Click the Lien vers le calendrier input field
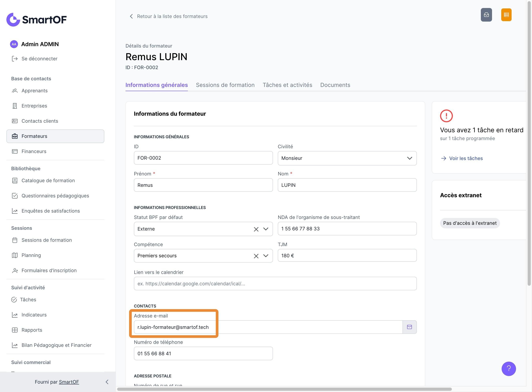 tap(275, 284)
